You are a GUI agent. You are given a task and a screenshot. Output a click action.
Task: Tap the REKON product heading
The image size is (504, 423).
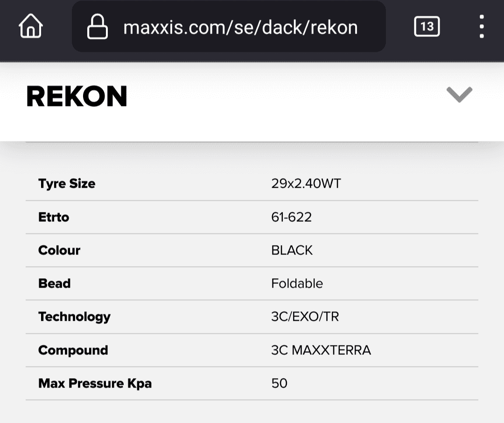click(77, 96)
